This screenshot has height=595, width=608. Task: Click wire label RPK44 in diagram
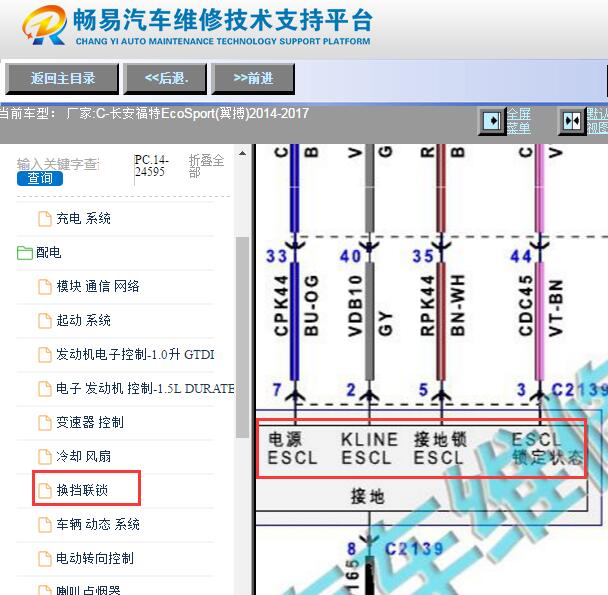coord(427,305)
